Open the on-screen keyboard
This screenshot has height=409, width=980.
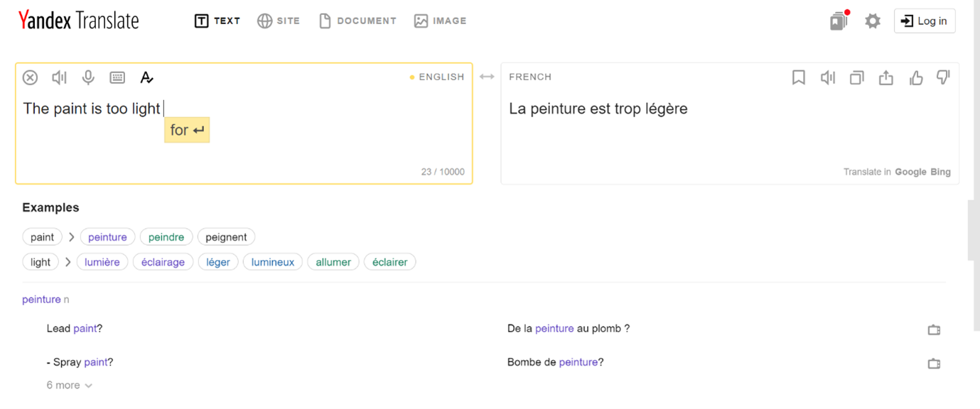(x=117, y=77)
